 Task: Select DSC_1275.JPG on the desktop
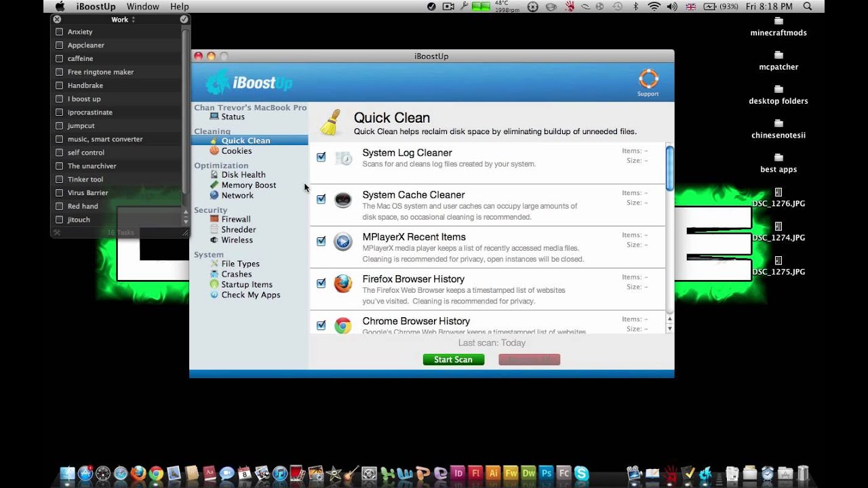pyautogui.click(x=778, y=266)
